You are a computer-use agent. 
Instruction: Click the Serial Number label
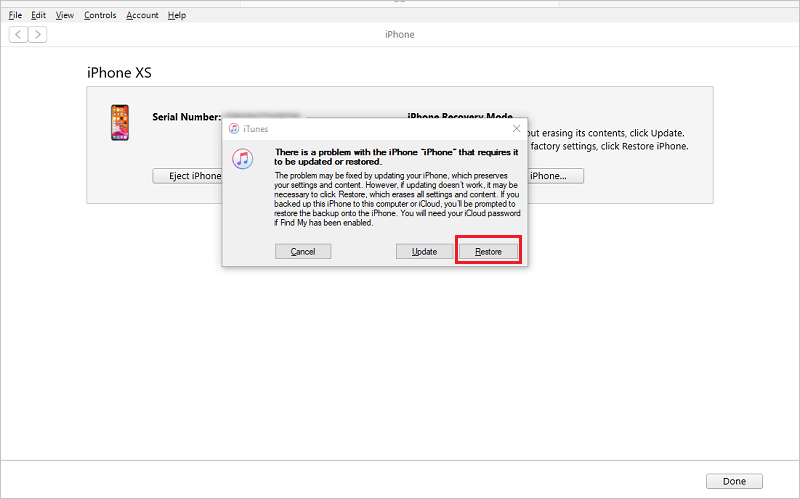coord(186,117)
